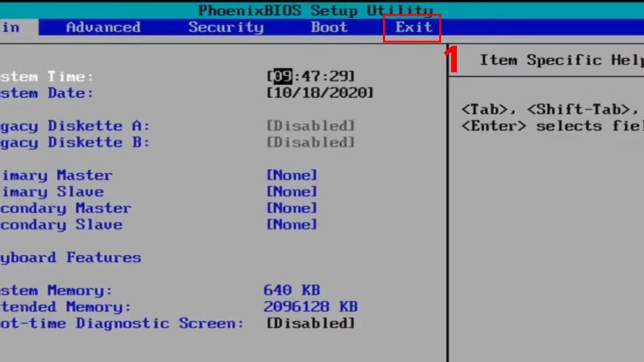Select Legacy Diskette A Disabled value
Image resolution: width=644 pixels, height=362 pixels.
click(x=311, y=126)
